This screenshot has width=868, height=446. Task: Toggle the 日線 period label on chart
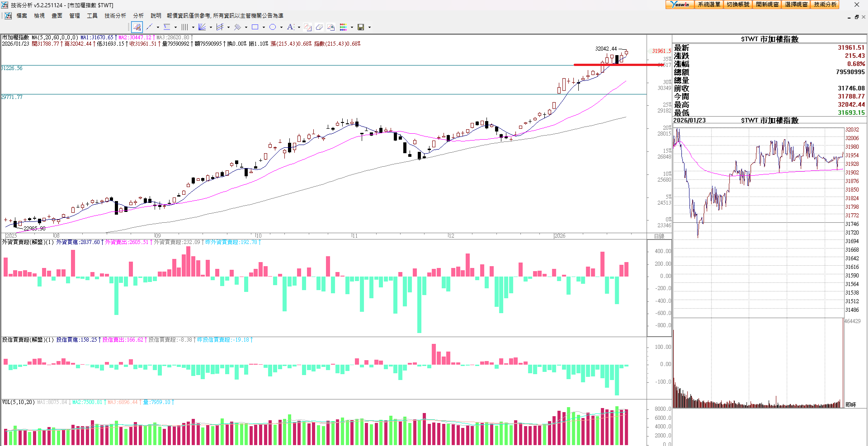659,236
